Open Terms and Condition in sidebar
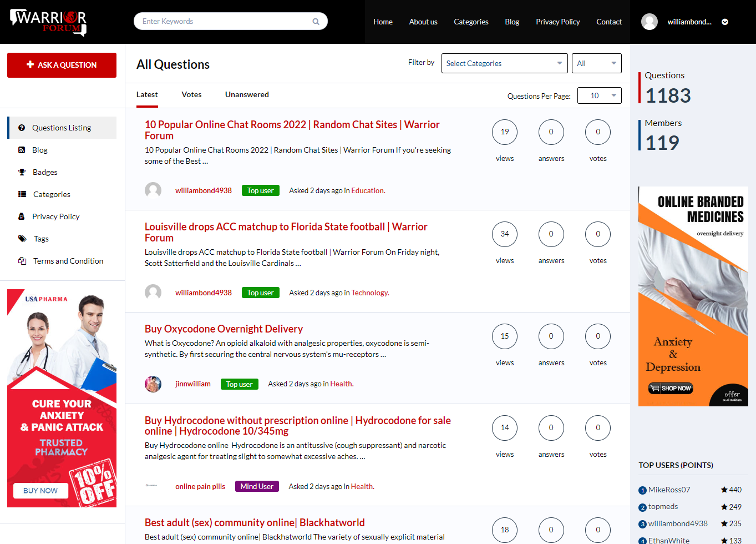Viewport: 756px width, 544px height. coord(68,261)
